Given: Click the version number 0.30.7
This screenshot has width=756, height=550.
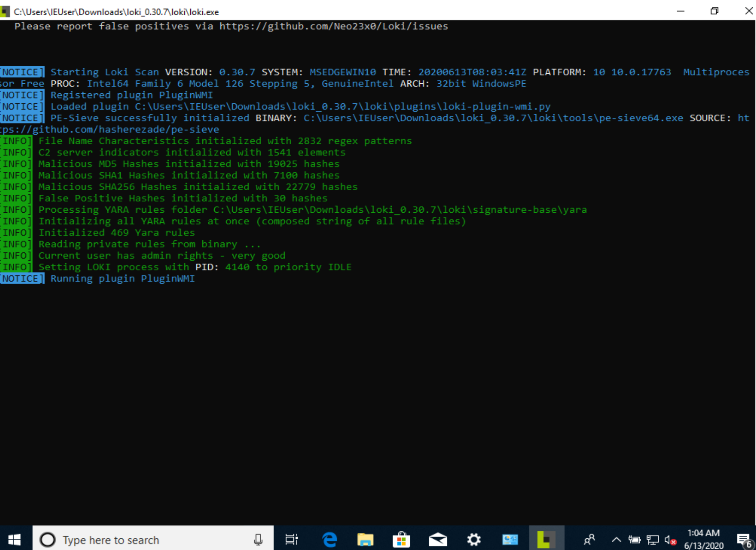Looking at the screenshot, I should [237, 72].
